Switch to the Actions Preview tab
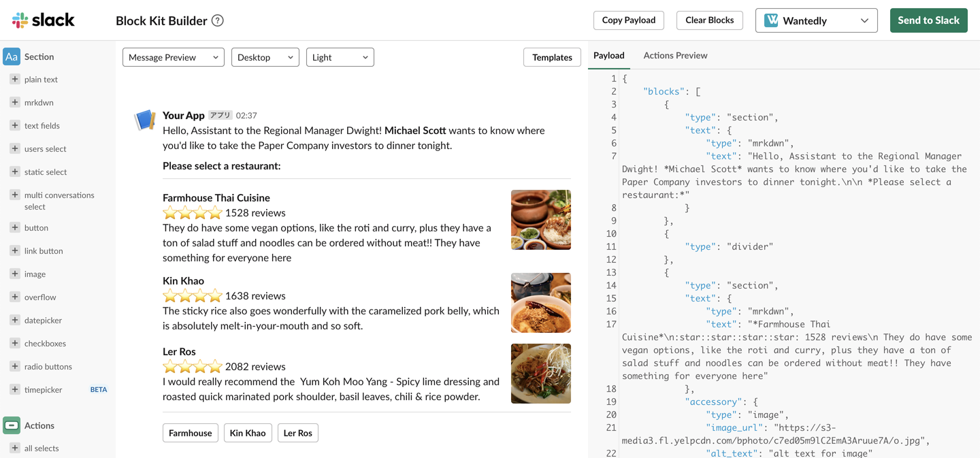The width and height of the screenshot is (980, 458). (675, 55)
